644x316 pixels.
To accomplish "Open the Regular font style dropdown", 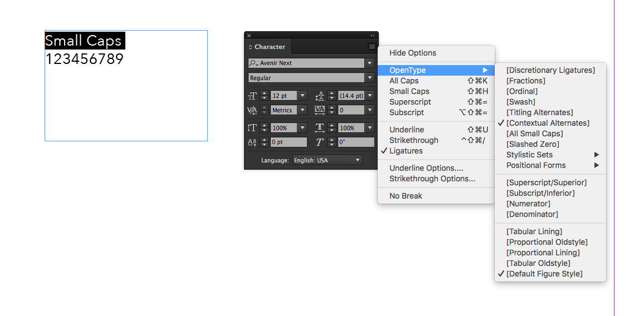I will tap(369, 78).
